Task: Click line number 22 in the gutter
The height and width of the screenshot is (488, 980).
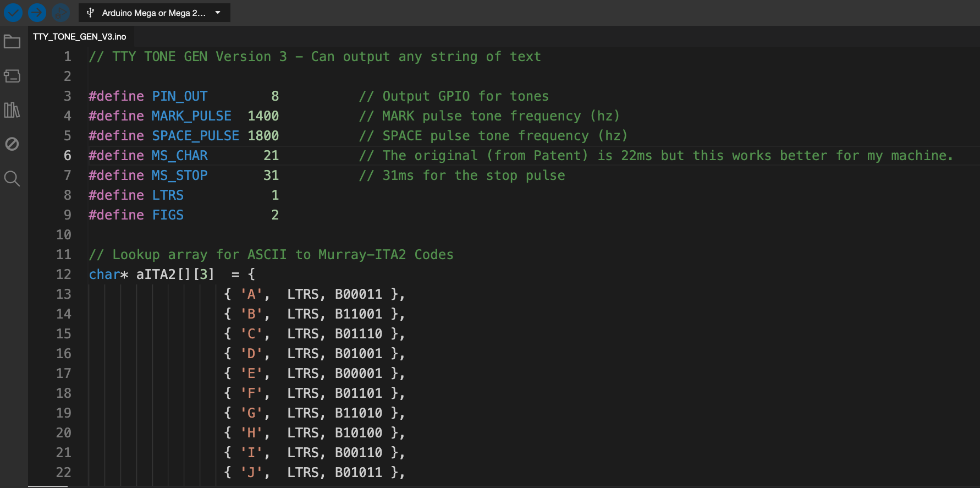Action: tap(64, 473)
